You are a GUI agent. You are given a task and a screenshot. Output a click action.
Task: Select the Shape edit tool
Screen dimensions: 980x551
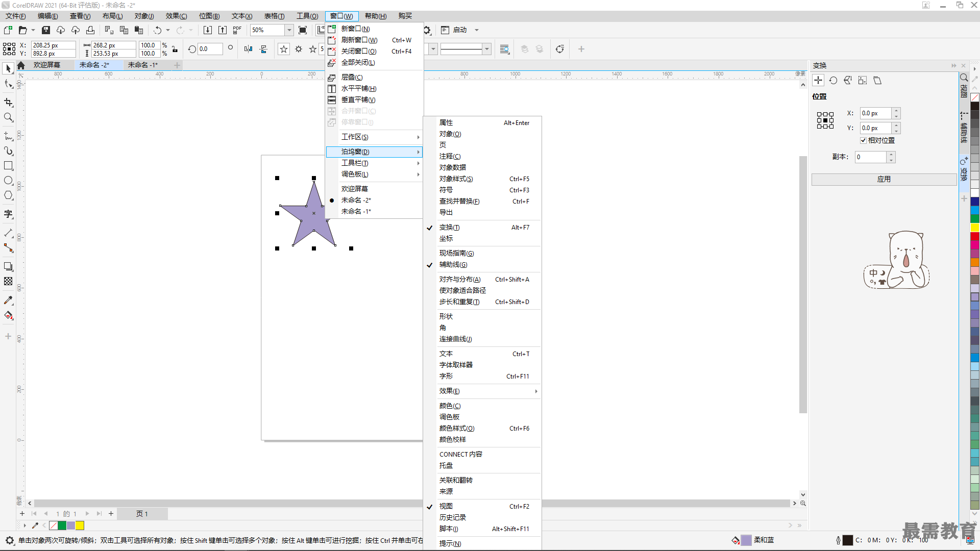[8, 84]
